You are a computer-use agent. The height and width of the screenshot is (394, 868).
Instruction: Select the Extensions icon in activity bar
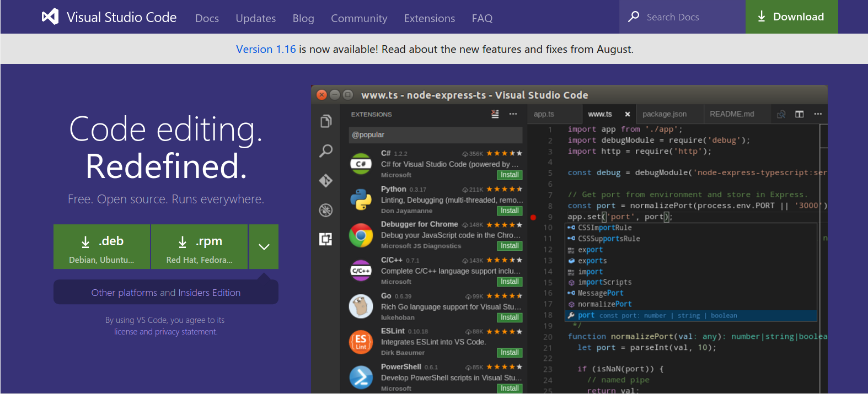(x=326, y=239)
